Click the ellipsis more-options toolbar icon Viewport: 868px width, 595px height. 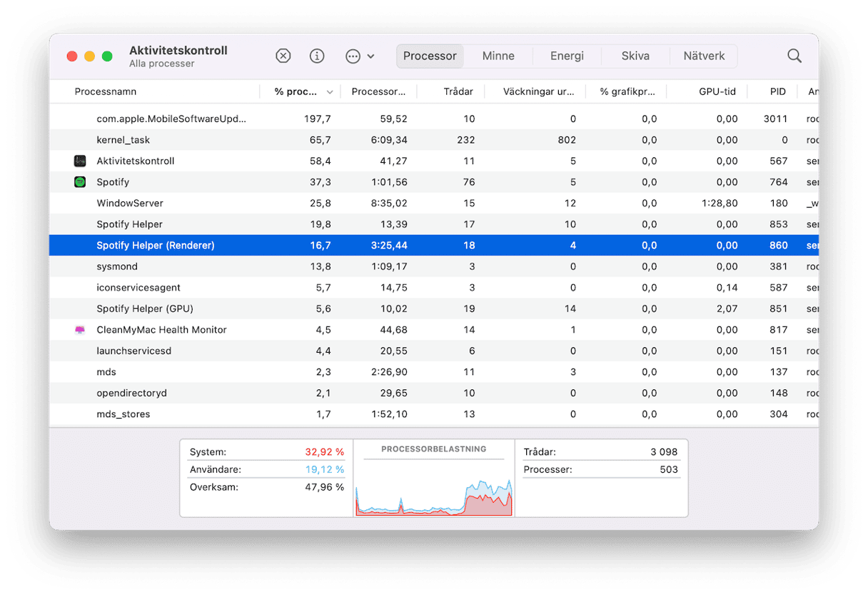pyautogui.click(x=353, y=56)
